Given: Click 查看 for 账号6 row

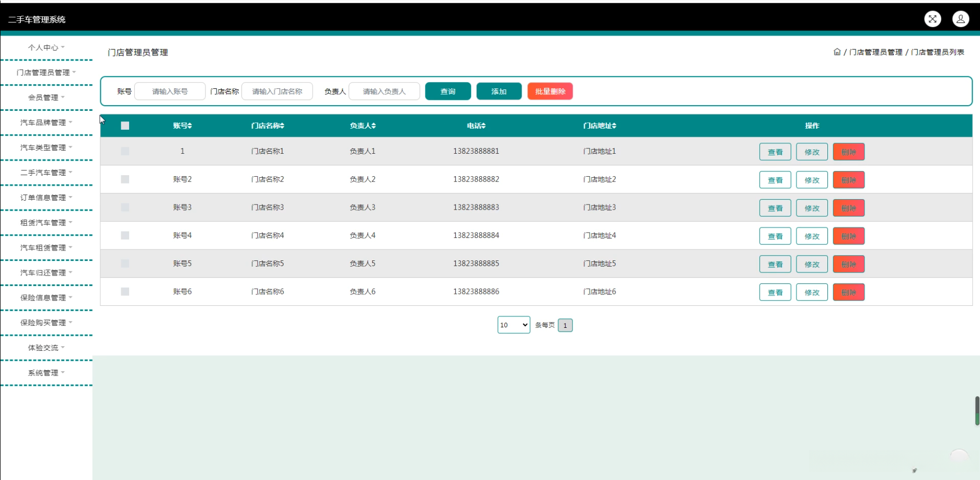Looking at the screenshot, I should tap(775, 292).
